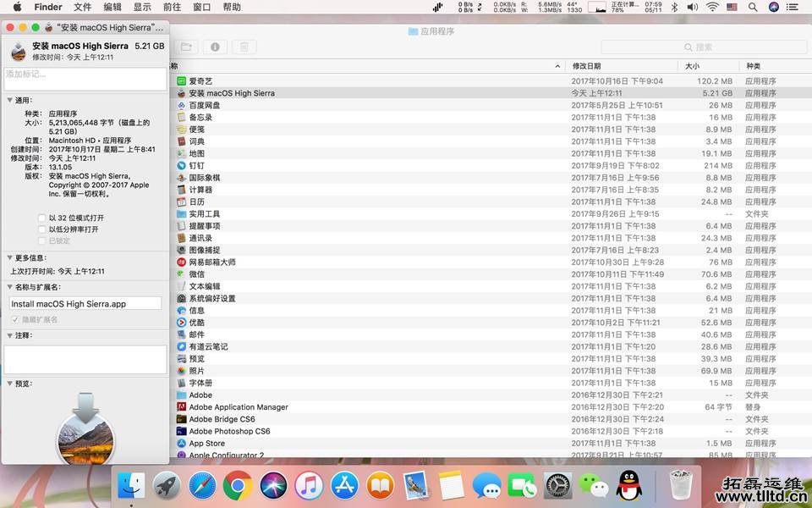Image resolution: width=812 pixels, height=508 pixels.
Task: Sort list by 大小 column header
Action: (x=692, y=66)
